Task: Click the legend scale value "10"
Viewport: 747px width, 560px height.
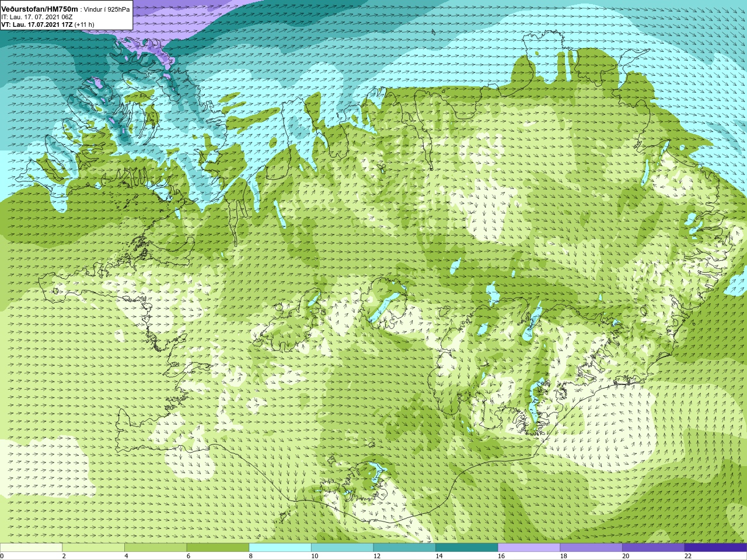Action: [315, 556]
